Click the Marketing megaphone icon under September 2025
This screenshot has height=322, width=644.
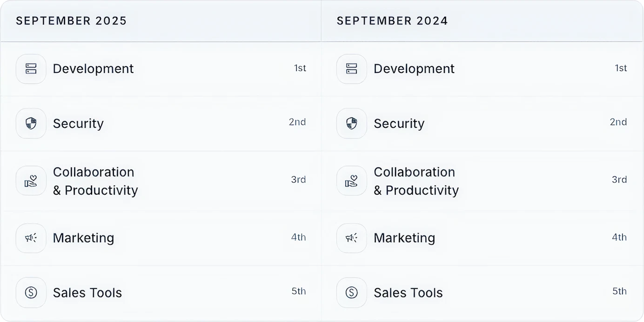click(31, 238)
